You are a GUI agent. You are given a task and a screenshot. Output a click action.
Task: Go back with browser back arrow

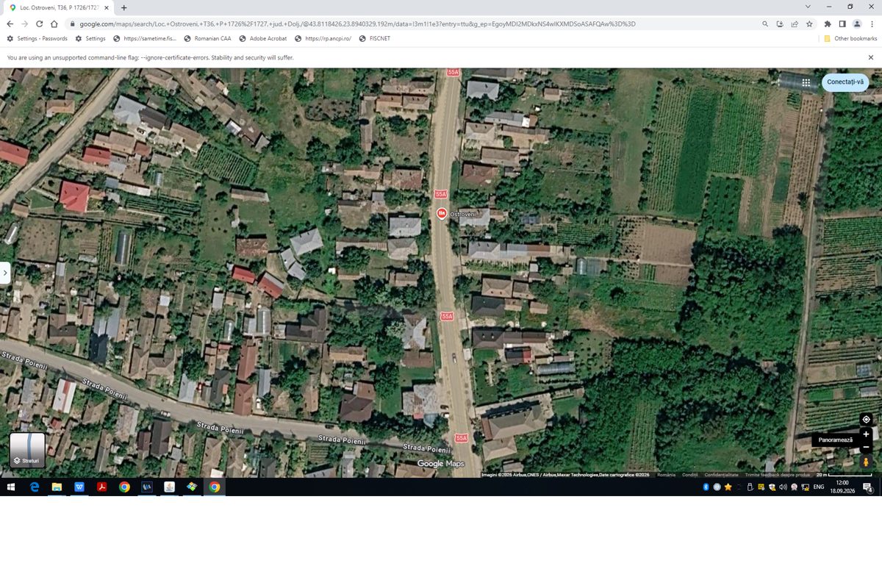click(x=10, y=24)
